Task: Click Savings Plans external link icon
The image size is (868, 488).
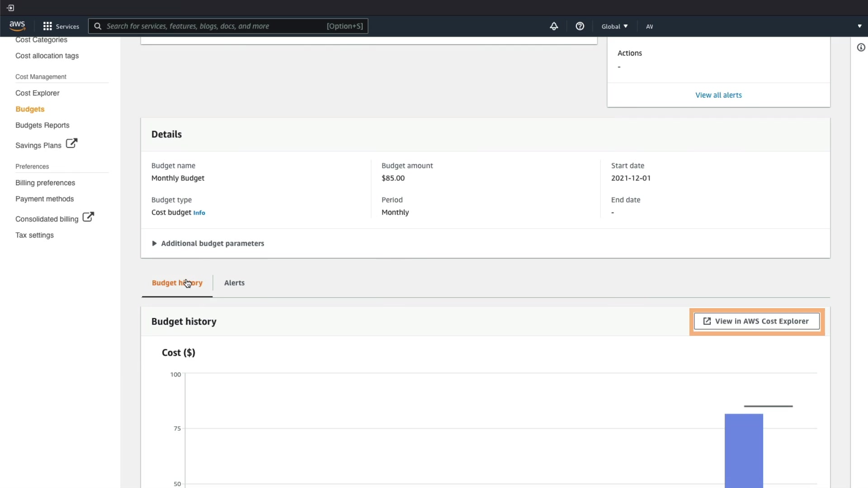Action: 71,144
